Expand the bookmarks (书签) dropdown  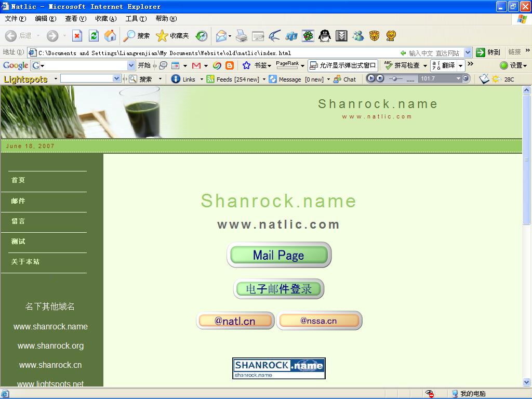[x=269, y=66]
